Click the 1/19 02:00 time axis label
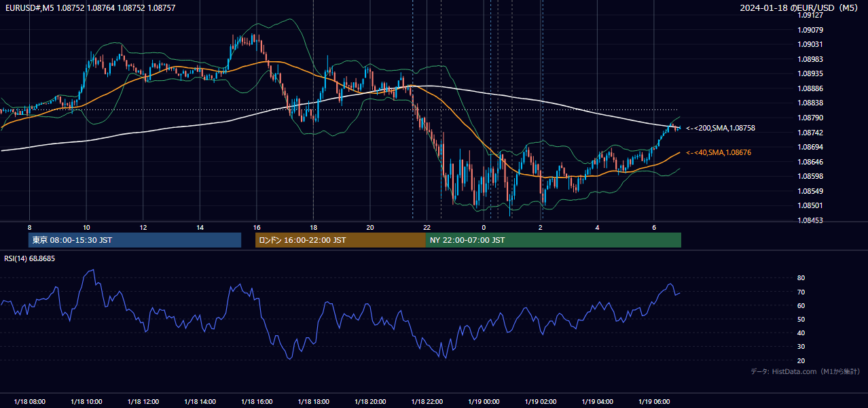This screenshot has height=408, width=868. click(x=541, y=402)
